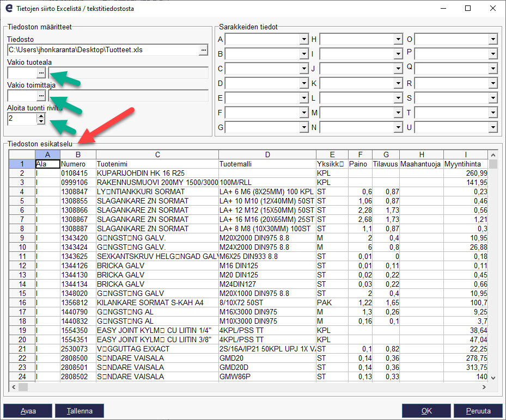Decrease the start row spinner value

pos(41,121)
